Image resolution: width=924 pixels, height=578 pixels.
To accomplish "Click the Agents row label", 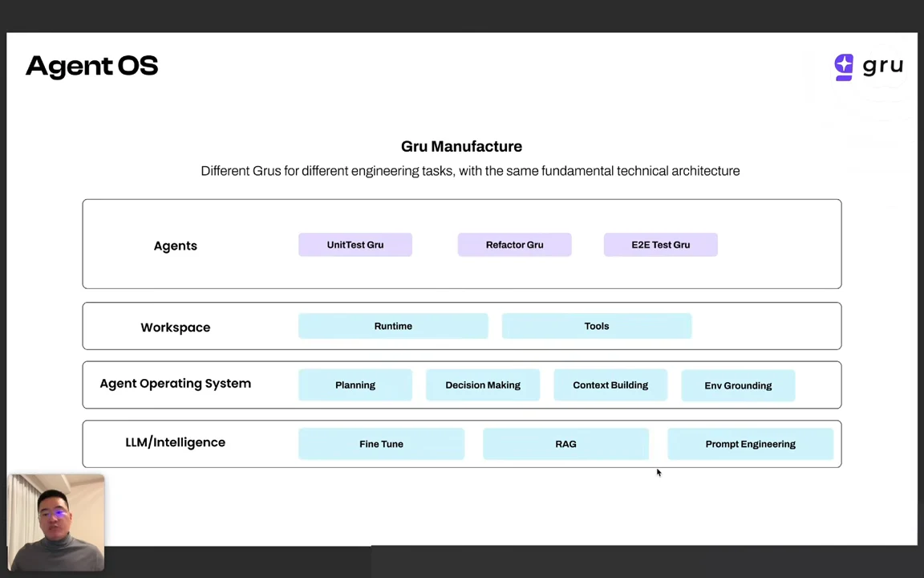I will pos(176,246).
